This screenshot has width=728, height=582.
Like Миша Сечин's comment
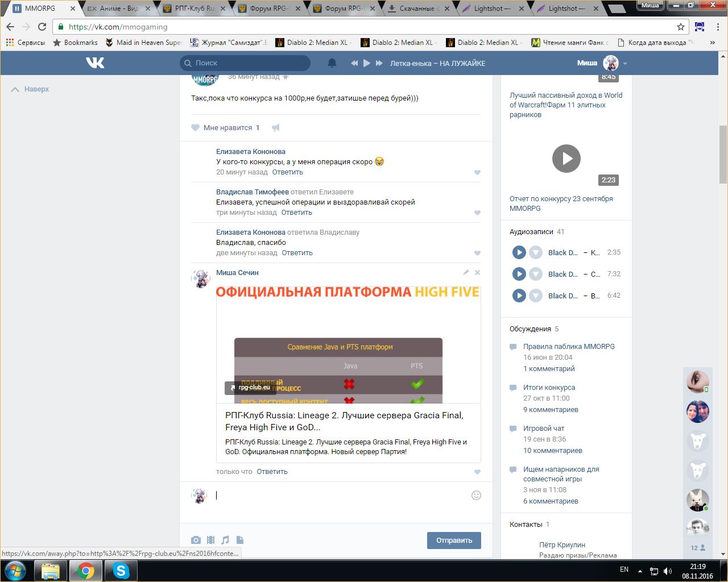click(x=477, y=472)
